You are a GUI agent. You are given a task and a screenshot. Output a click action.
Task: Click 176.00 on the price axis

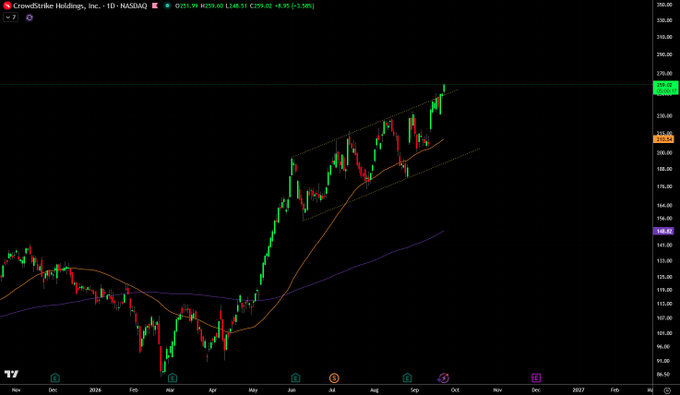click(664, 186)
